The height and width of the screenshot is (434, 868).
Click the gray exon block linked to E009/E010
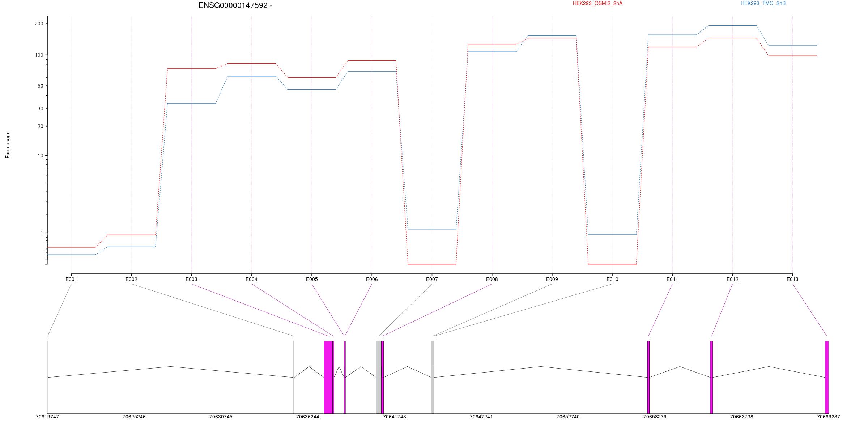(x=433, y=377)
